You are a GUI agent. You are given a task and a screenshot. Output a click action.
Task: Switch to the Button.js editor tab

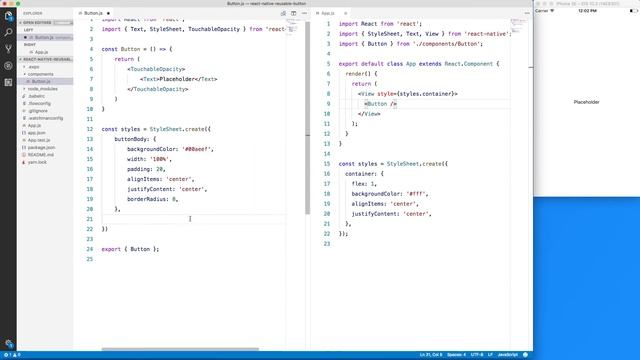pyautogui.click(x=93, y=13)
